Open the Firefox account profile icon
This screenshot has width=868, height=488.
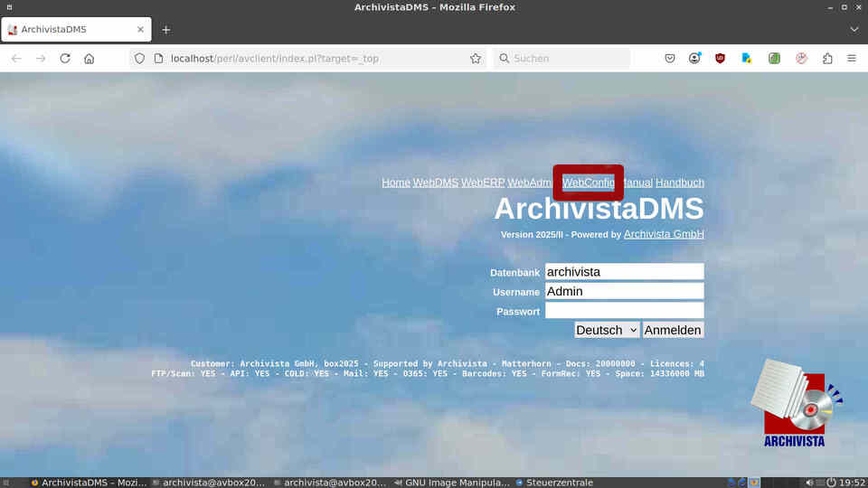pos(694,58)
